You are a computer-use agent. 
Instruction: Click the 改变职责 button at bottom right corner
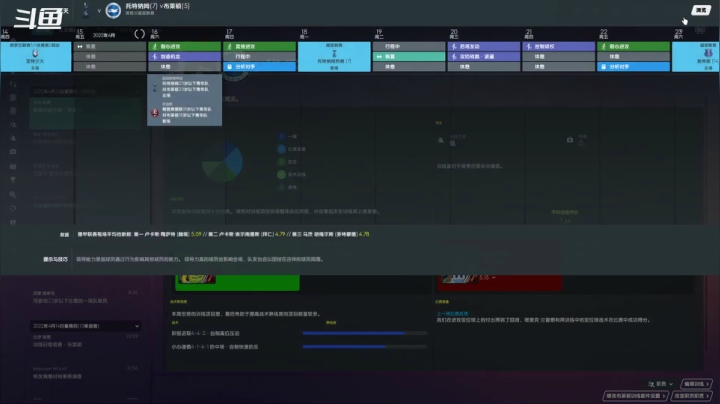click(692, 396)
